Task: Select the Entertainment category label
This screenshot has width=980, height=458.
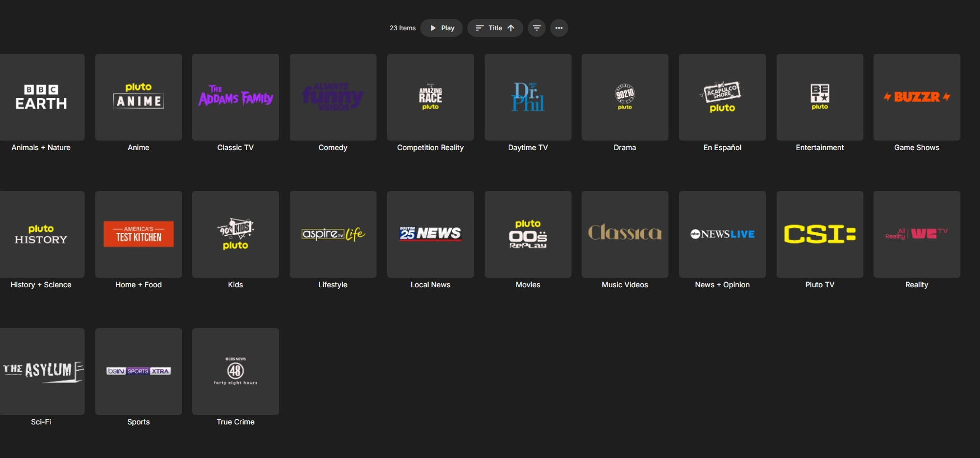Action: tap(820, 148)
